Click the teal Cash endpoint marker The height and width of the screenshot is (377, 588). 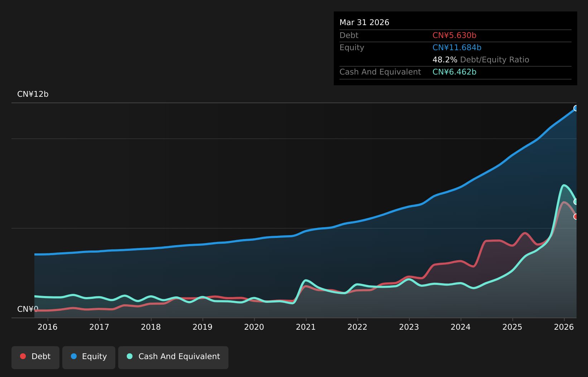[x=576, y=201]
